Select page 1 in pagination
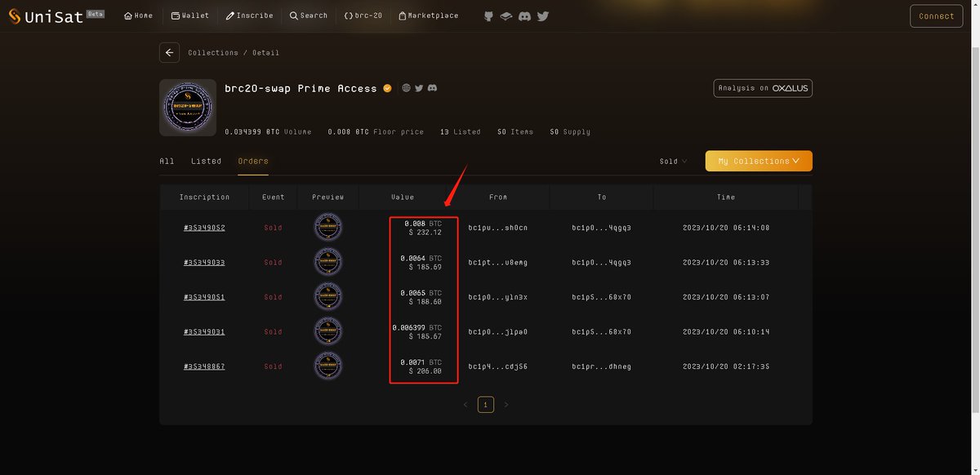Screen dimensions: 980x475 click(x=486, y=404)
